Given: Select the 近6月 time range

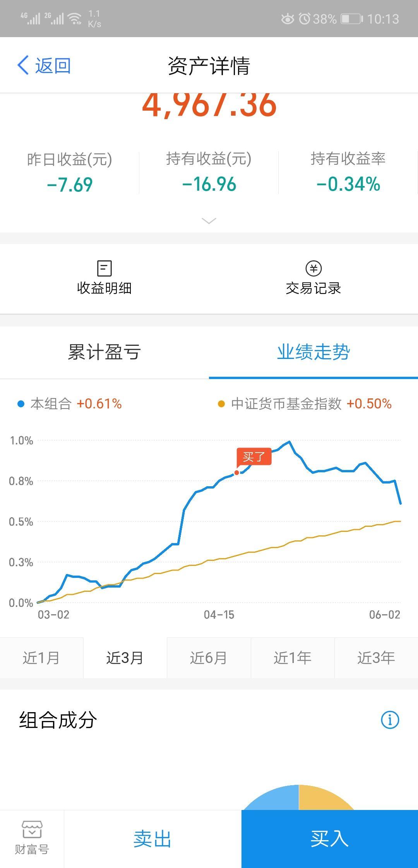Looking at the screenshot, I should pyautogui.click(x=209, y=658).
